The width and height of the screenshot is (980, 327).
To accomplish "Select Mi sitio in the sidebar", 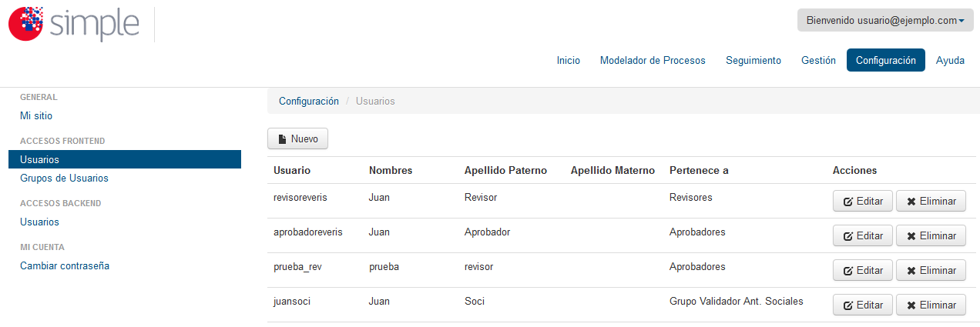I will click(36, 115).
